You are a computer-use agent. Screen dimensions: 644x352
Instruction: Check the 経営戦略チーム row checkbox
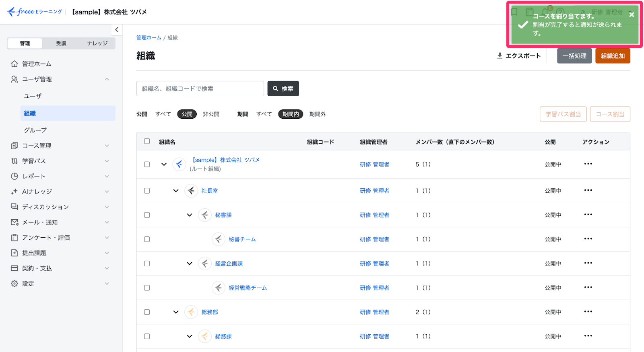(147, 288)
